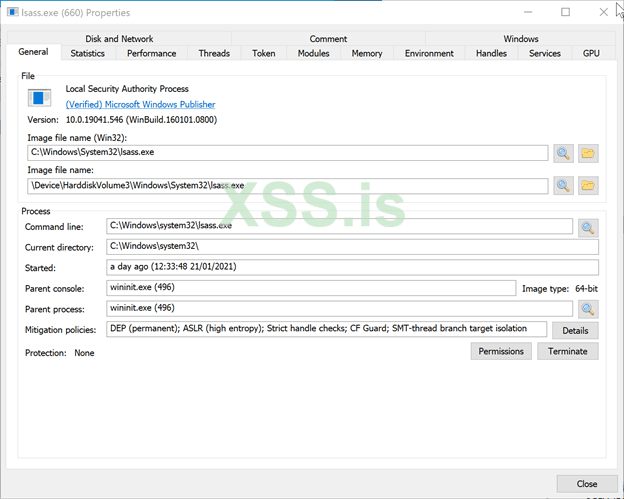Viewport: 624px width, 499px height.
Task: Click the lsass.exe file icon in File group
Action: (39, 97)
